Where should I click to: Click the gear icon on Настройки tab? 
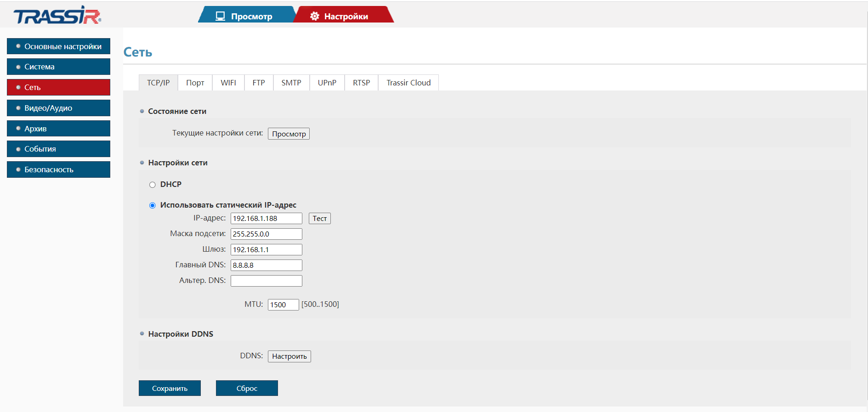[315, 16]
